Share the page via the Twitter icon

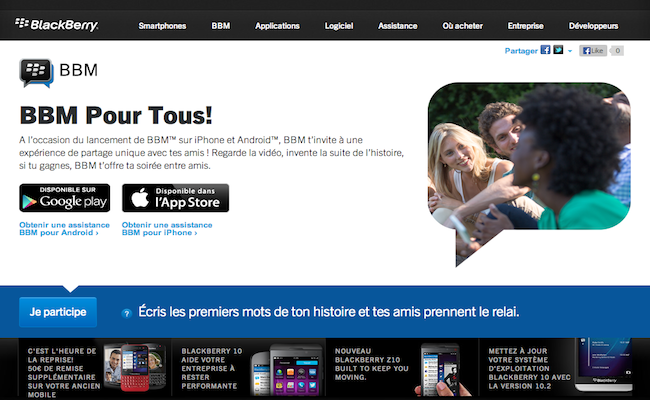click(558, 50)
